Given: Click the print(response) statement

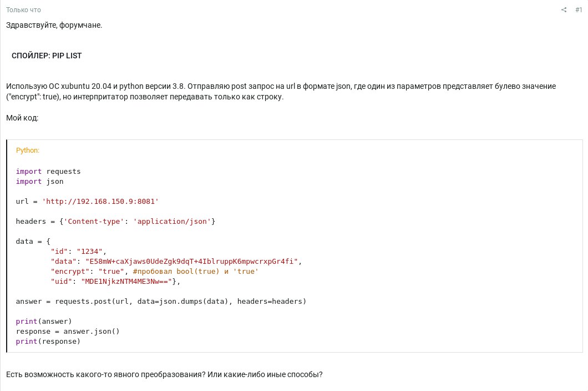Looking at the screenshot, I should (x=48, y=342).
